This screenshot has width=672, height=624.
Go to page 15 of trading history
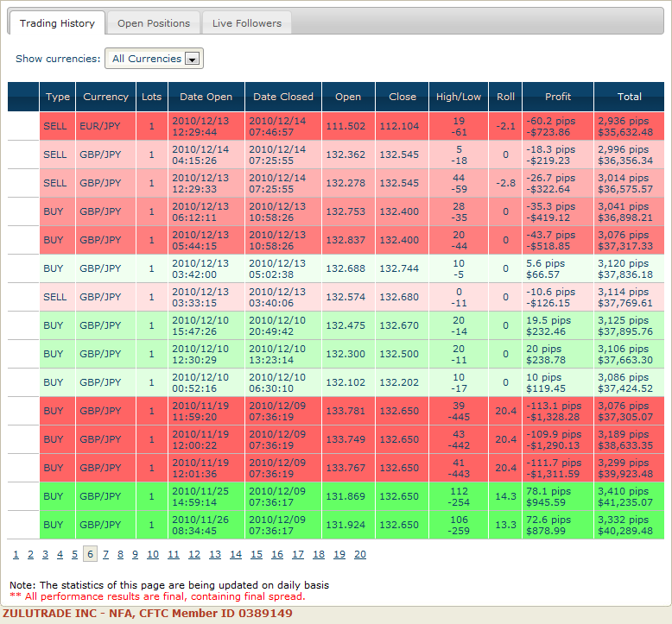[x=257, y=554]
